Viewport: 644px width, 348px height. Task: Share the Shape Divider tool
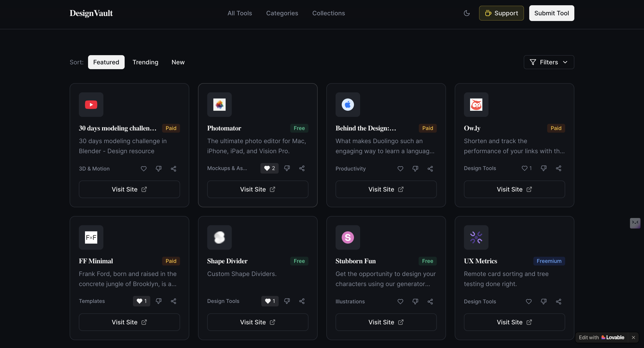pyautogui.click(x=302, y=301)
